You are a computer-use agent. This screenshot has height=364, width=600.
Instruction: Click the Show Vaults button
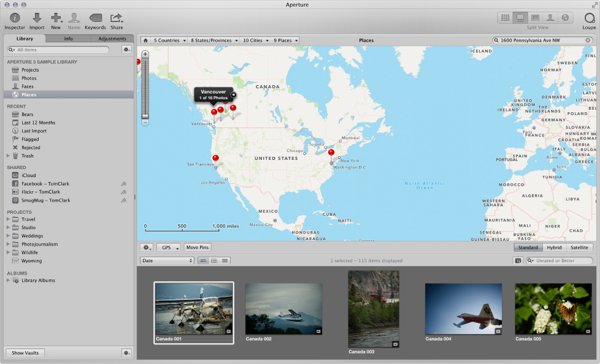point(25,352)
